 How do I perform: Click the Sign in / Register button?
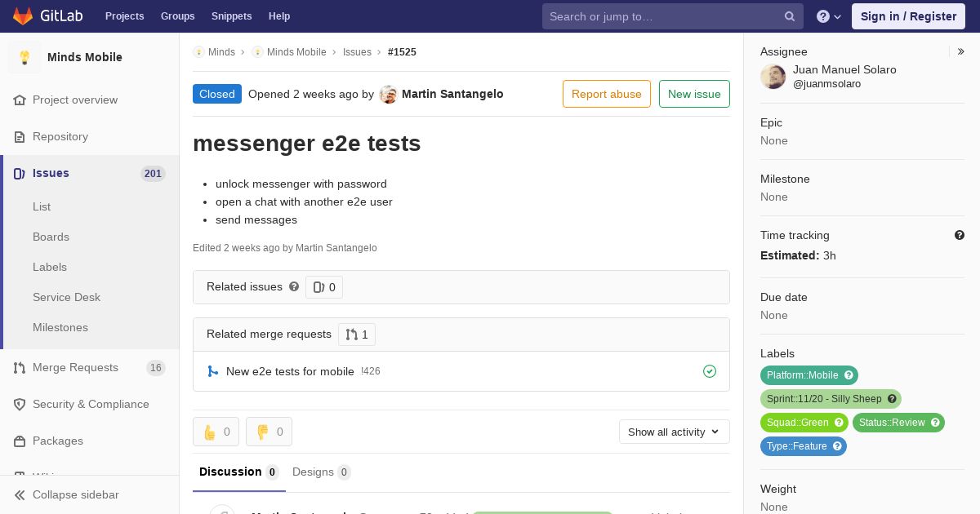908,16
